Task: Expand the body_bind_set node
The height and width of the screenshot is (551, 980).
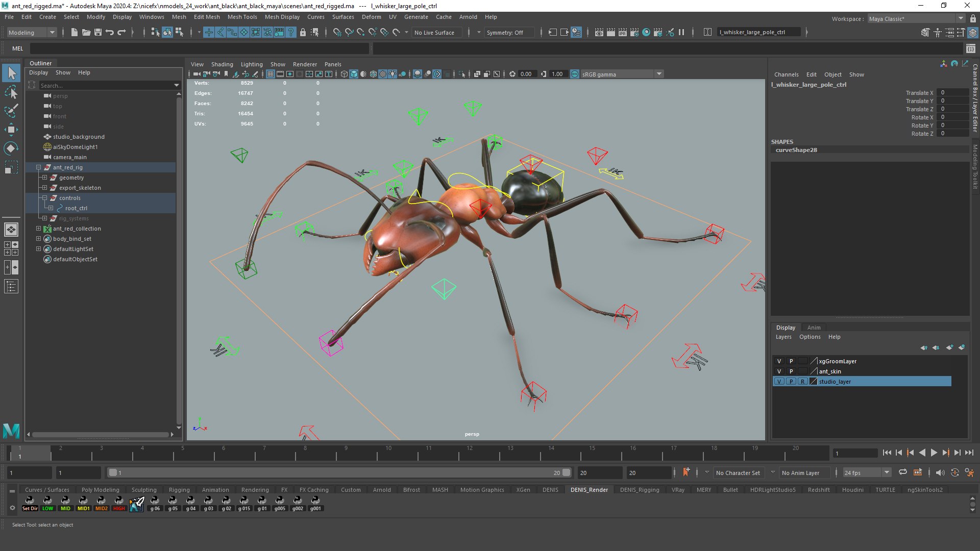Action: point(38,239)
